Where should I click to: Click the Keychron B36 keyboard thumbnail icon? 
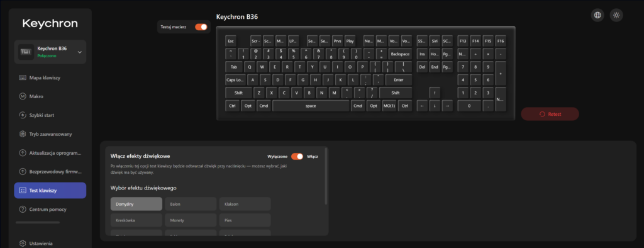pos(26,52)
